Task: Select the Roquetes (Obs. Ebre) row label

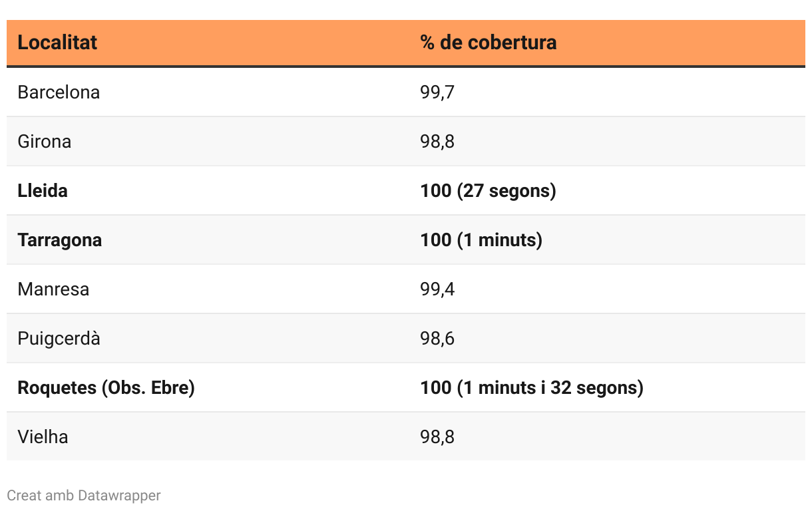Action: pyautogui.click(x=106, y=387)
